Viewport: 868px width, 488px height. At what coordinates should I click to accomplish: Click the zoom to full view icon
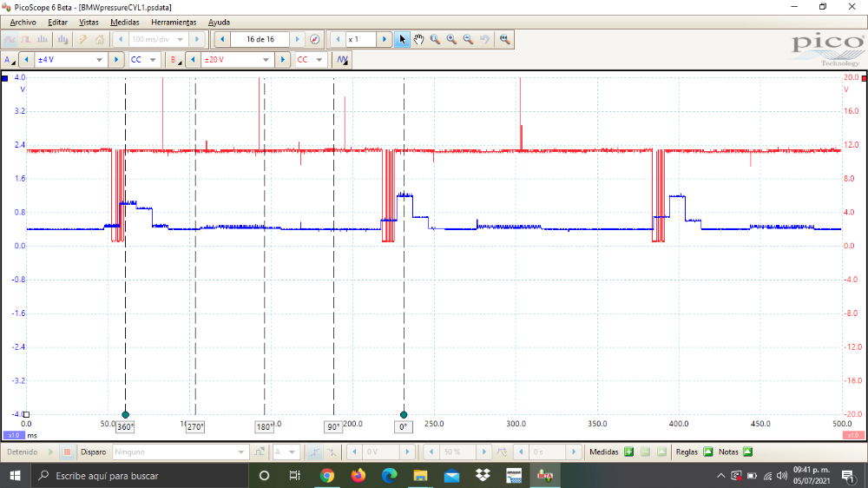(x=504, y=39)
